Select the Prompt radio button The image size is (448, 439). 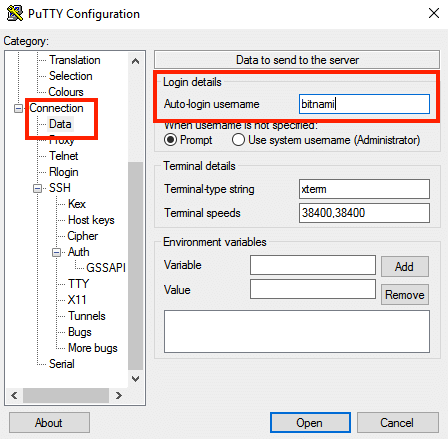(170, 140)
